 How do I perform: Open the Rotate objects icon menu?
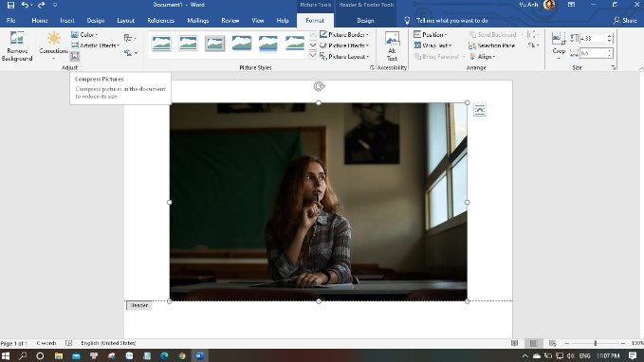tap(533, 45)
